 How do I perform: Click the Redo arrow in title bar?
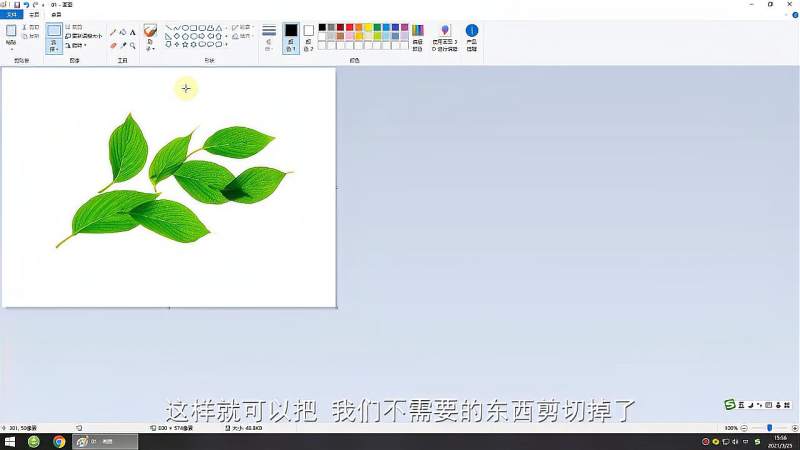click(35, 5)
